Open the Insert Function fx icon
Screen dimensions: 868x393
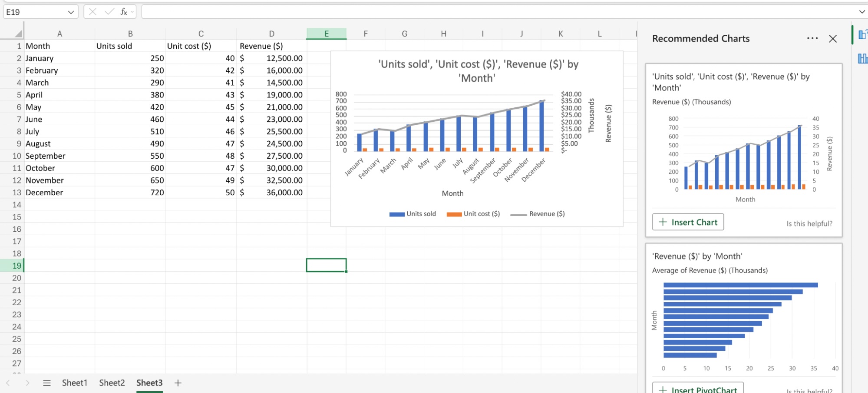point(124,12)
